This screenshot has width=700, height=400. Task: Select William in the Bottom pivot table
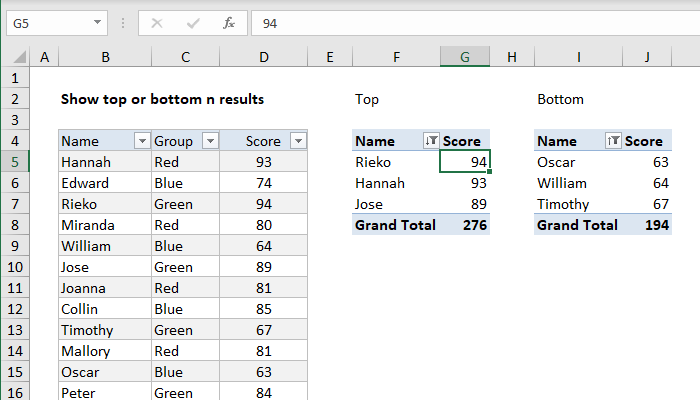click(x=578, y=183)
